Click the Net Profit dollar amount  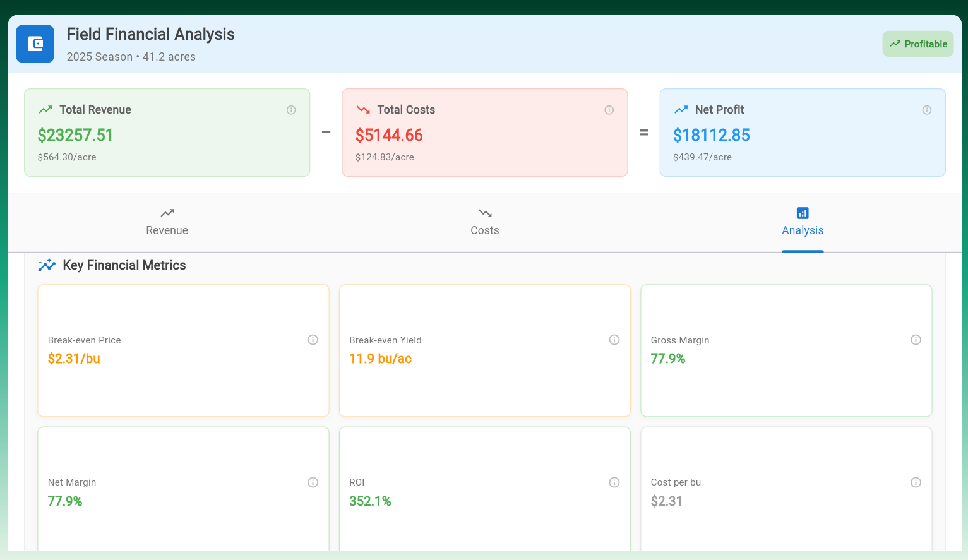point(712,135)
